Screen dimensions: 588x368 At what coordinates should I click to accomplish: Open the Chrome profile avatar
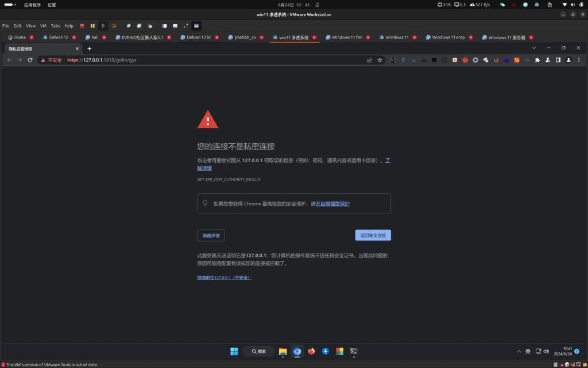coord(568,60)
